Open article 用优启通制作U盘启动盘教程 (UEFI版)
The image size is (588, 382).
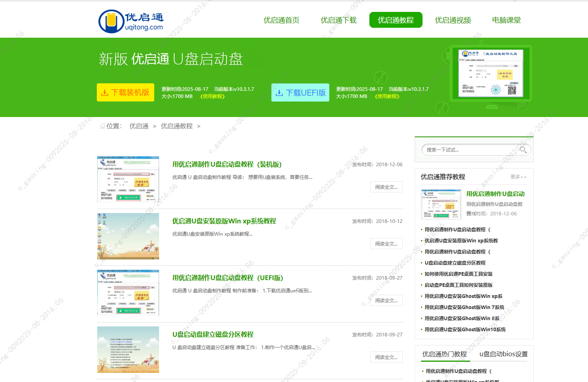(227, 278)
